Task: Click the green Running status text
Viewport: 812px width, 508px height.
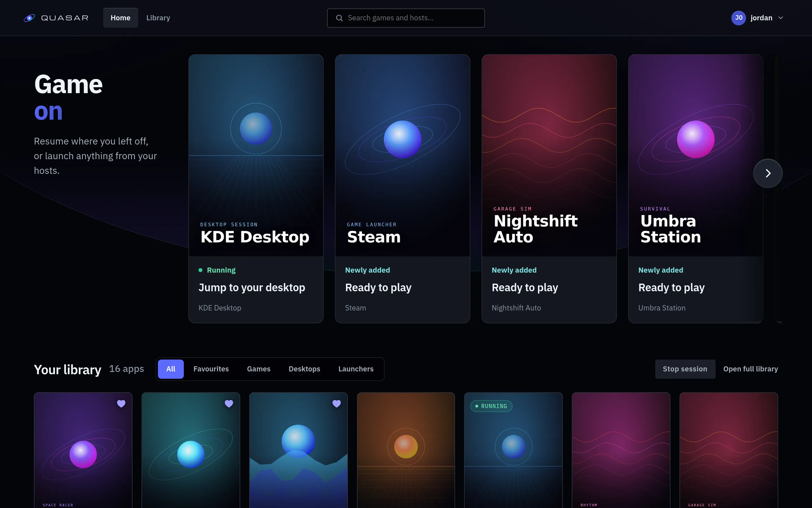Action: click(x=221, y=270)
